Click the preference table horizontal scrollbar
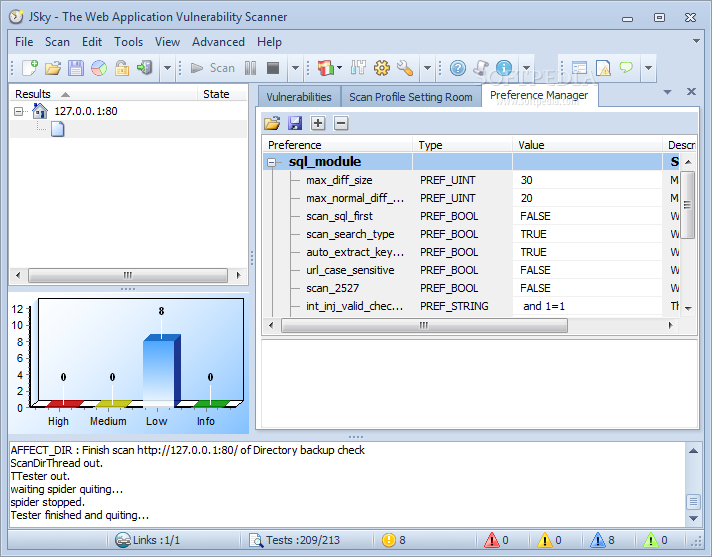The image size is (712, 557). coord(424,325)
